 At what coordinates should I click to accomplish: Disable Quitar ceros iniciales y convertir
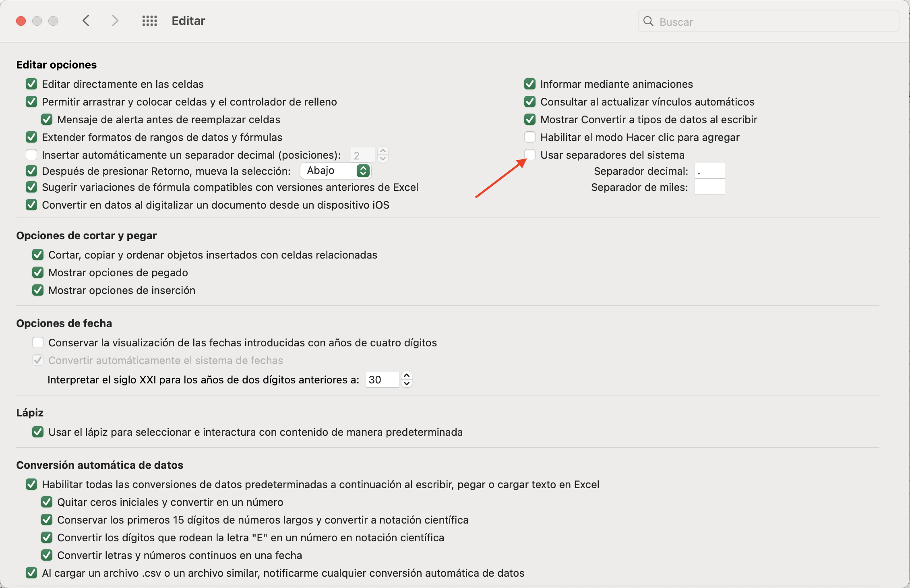coord(47,502)
